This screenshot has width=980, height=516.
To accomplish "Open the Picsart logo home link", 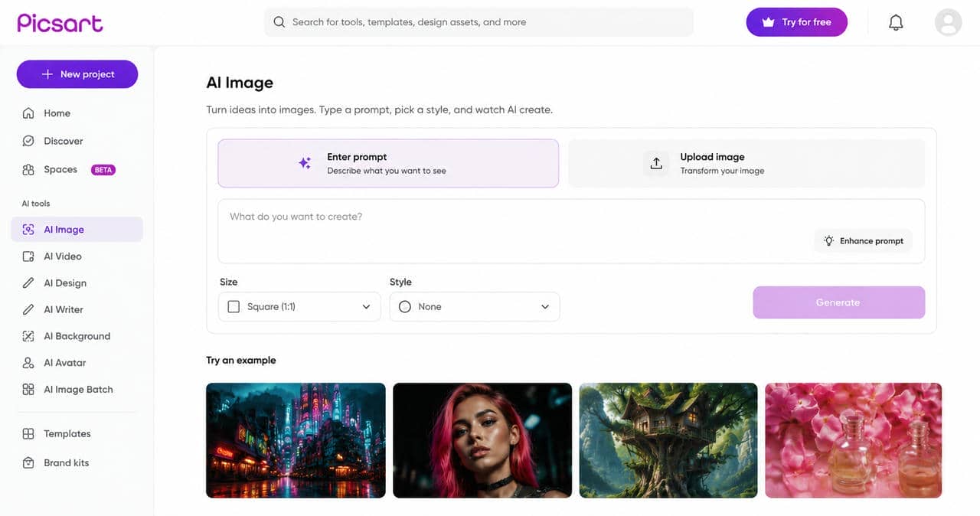I will click(60, 22).
